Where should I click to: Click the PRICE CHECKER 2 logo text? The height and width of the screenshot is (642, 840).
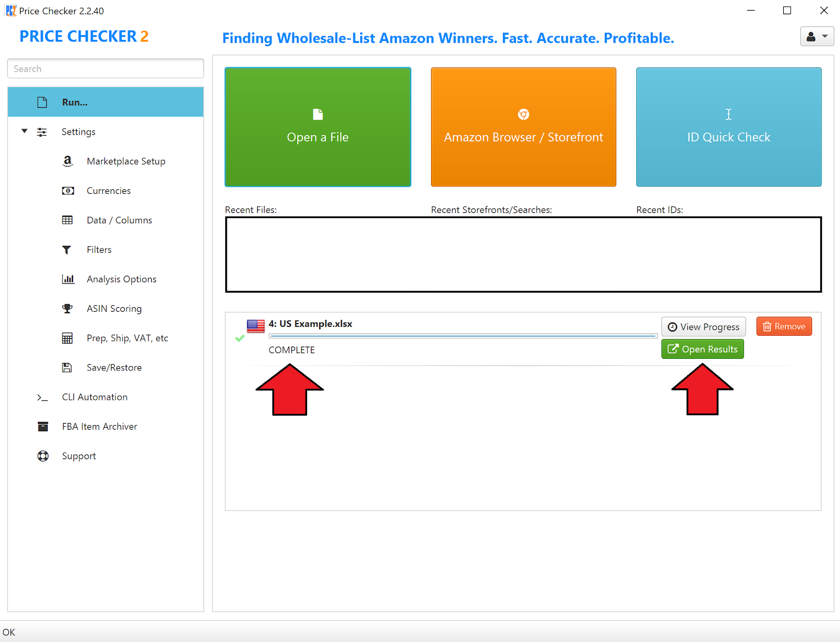tap(84, 36)
